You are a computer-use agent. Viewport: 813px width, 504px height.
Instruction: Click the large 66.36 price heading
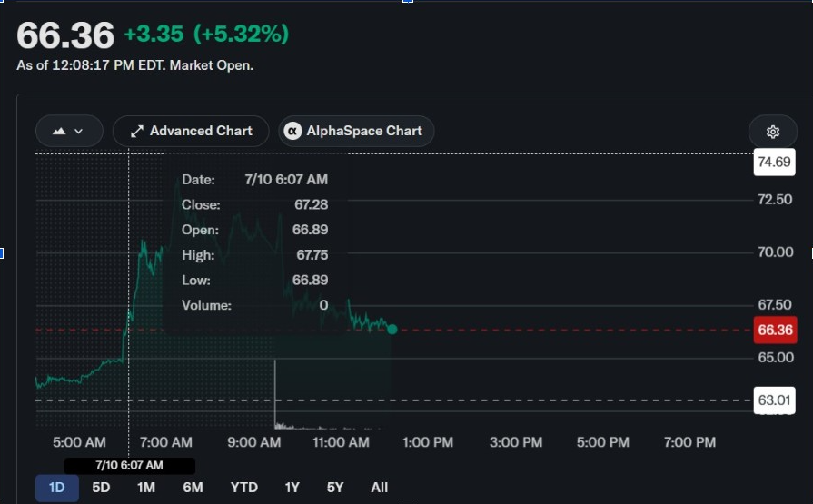(65, 35)
